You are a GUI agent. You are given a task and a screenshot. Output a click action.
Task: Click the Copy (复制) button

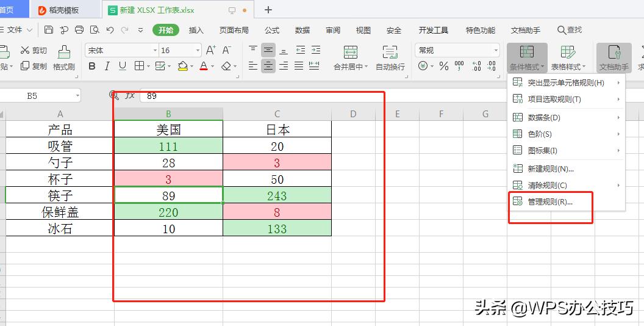(x=34, y=66)
